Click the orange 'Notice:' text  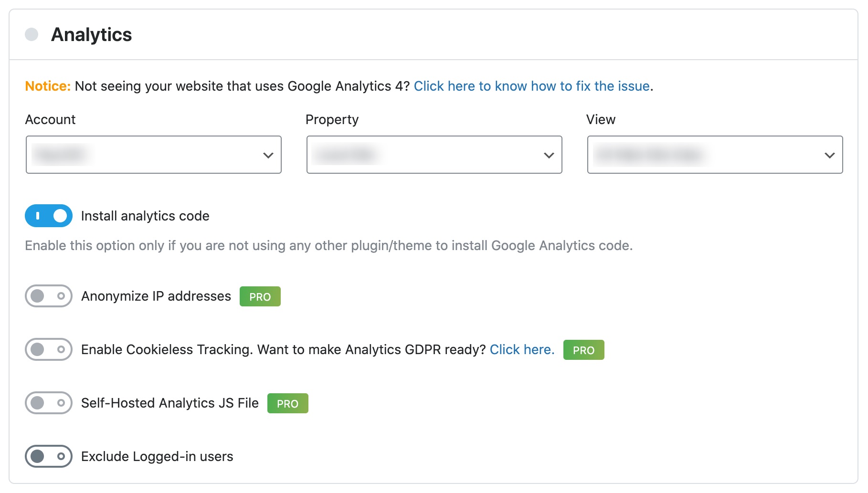pos(48,86)
